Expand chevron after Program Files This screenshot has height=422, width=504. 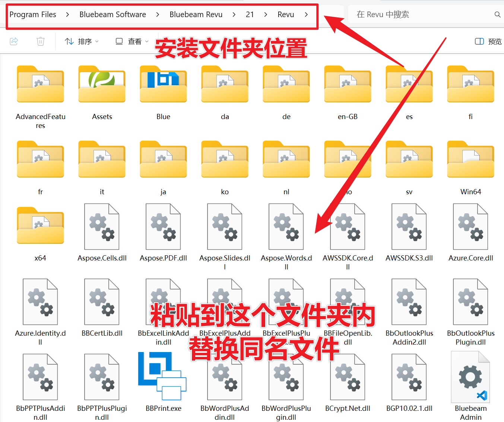[67, 15]
